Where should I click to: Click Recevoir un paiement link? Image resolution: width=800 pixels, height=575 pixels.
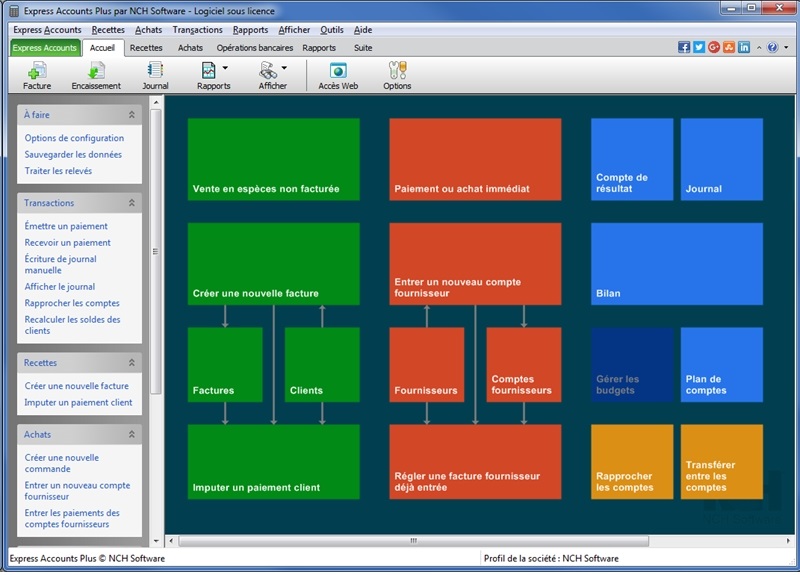[67, 242]
